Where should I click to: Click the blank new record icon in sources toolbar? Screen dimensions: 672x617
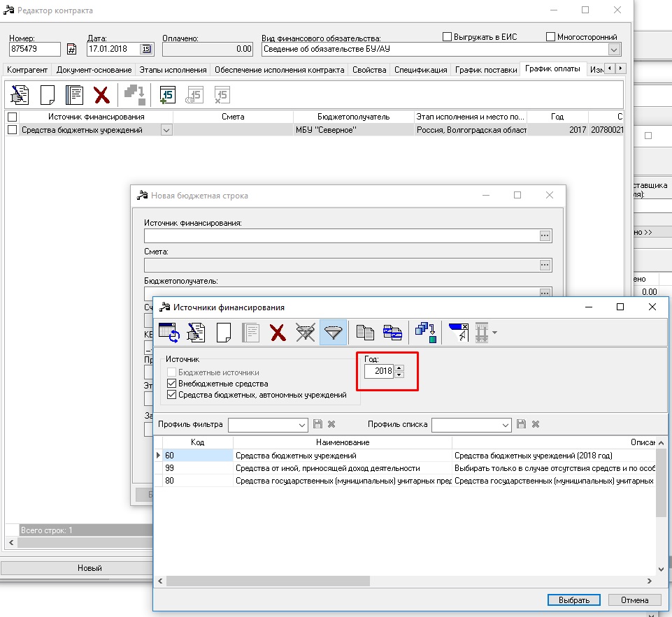click(224, 333)
